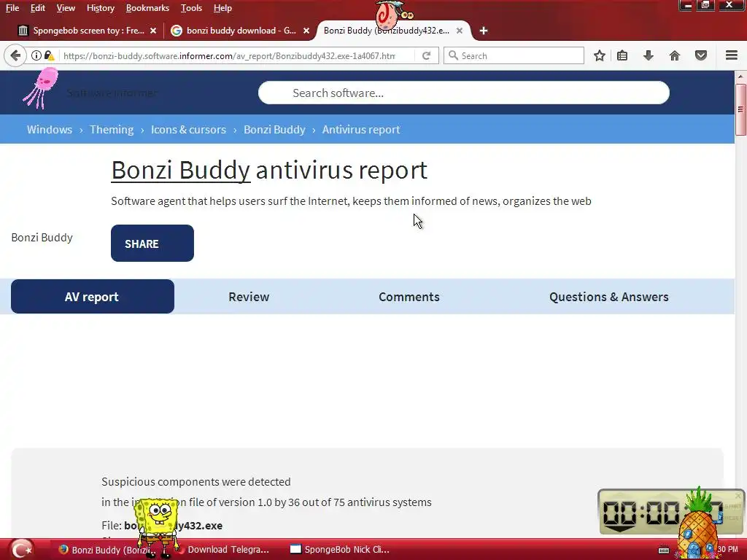Open the View menu

coord(66,8)
